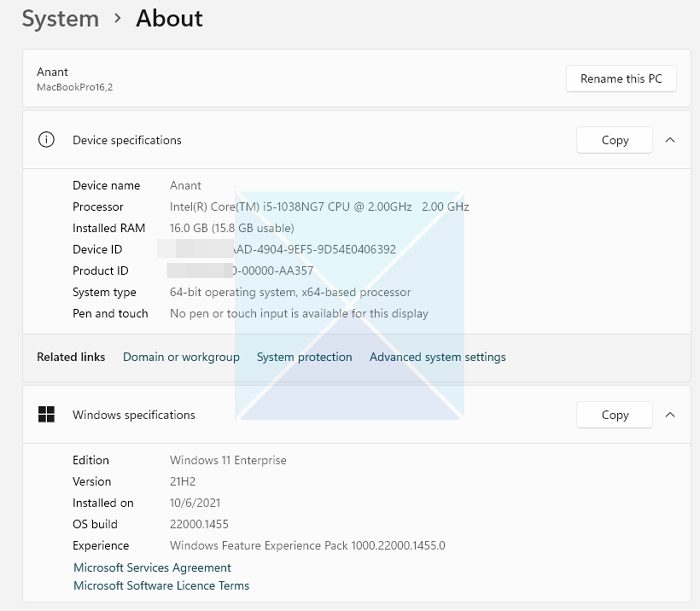Go back to System in breadcrumb

(x=60, y=19)
